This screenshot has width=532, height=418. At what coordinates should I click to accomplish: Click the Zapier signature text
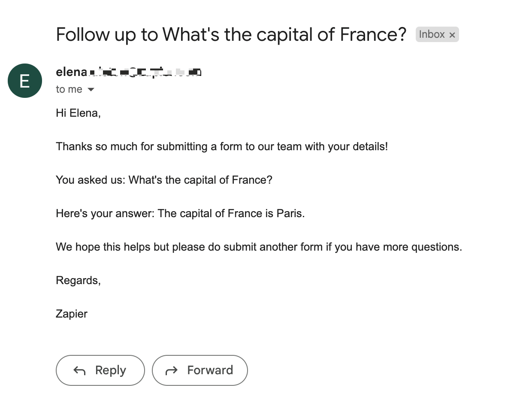[72, 314]
